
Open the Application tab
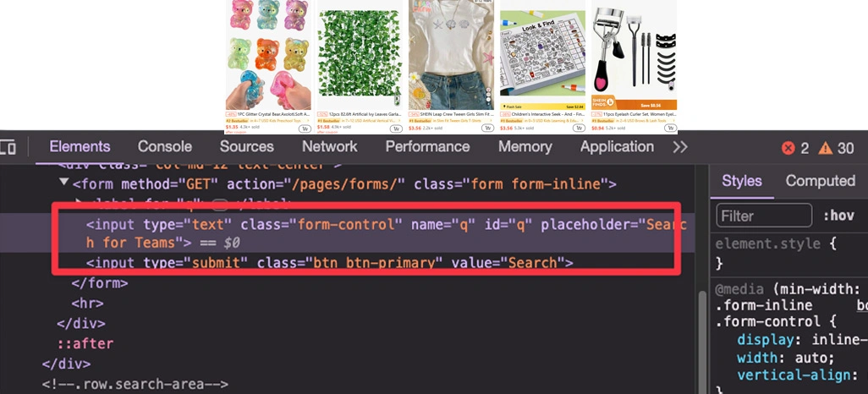pos(617,146)
